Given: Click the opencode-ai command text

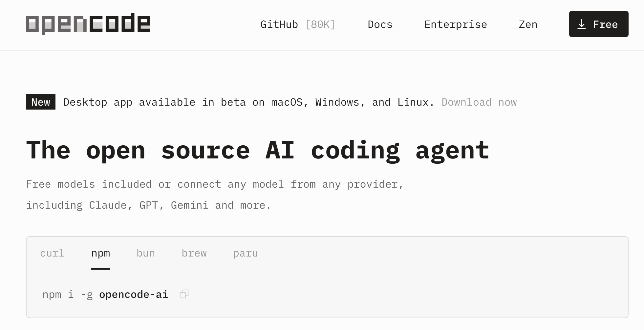Looking at the screenshot, I should [134, 295].
